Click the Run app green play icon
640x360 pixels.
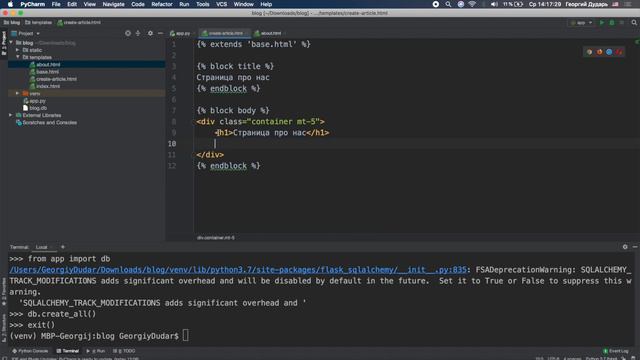[x=602, y=23]
